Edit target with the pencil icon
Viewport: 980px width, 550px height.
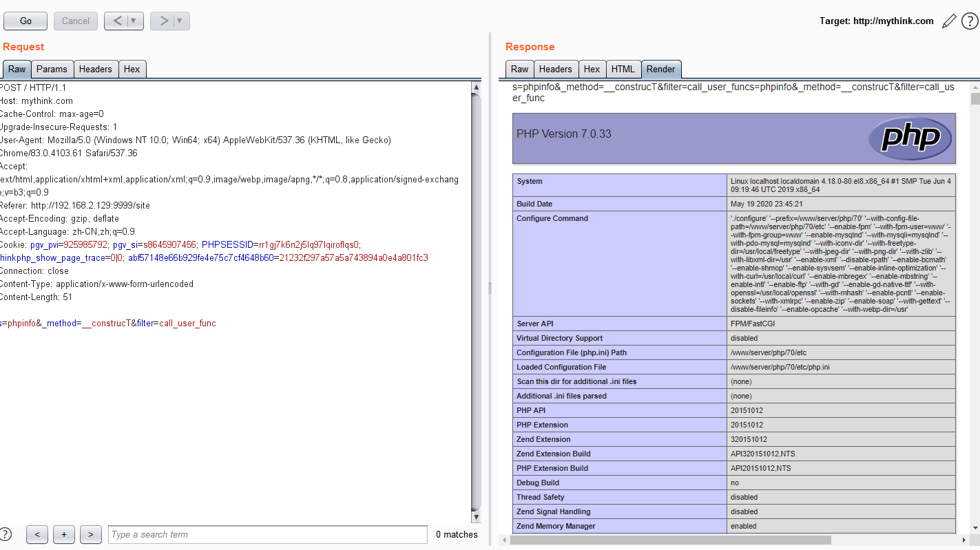(949, 21)
